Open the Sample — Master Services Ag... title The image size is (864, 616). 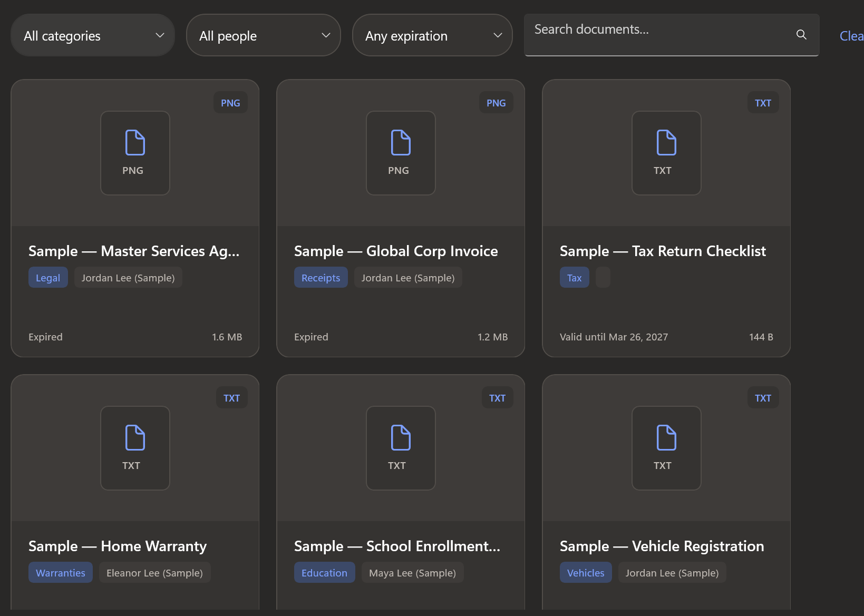click(134, 251)
